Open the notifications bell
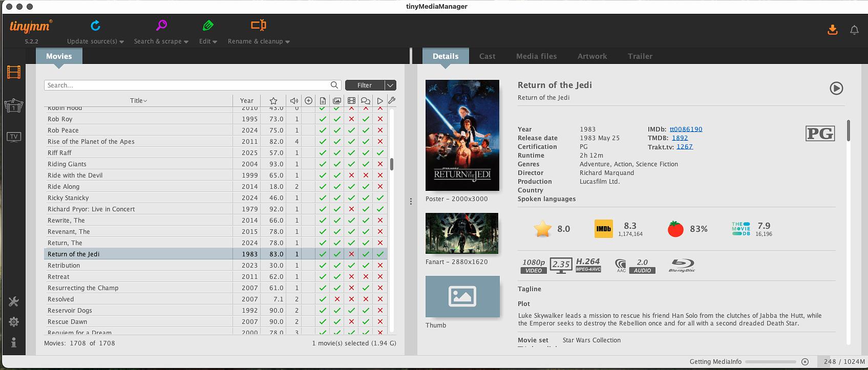 [854, 30]
